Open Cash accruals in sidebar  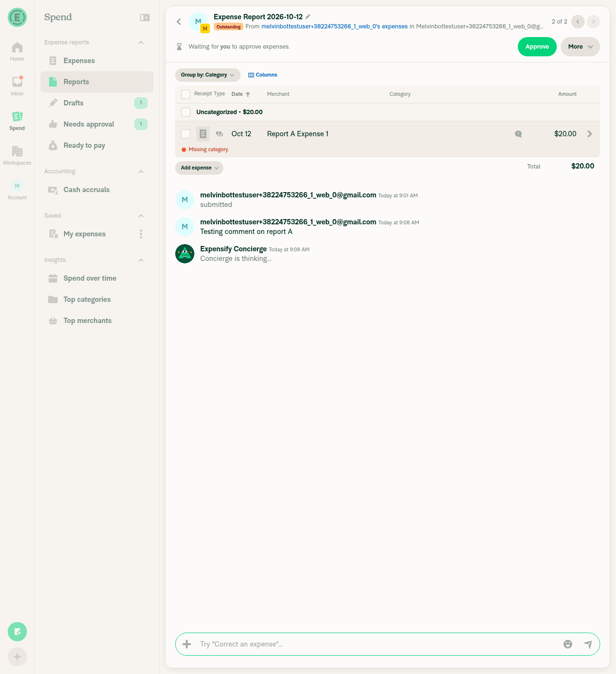pyautogui.click(x=97, y=190)
